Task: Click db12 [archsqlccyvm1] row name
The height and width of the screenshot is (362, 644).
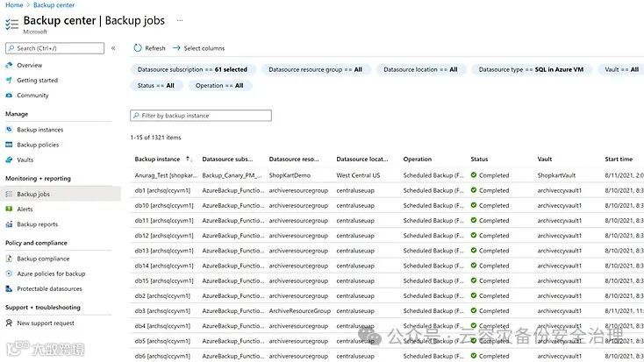Action: [164, 236]
